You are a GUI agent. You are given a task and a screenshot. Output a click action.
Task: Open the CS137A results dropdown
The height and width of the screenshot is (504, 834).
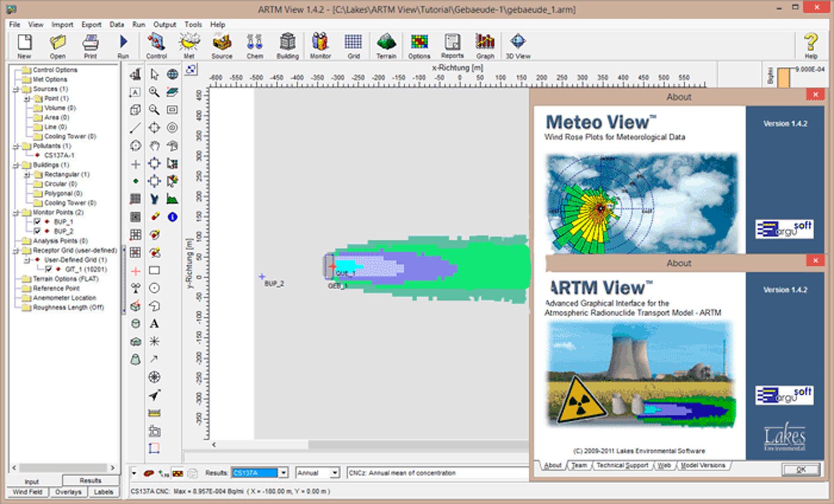click(283, 473)
